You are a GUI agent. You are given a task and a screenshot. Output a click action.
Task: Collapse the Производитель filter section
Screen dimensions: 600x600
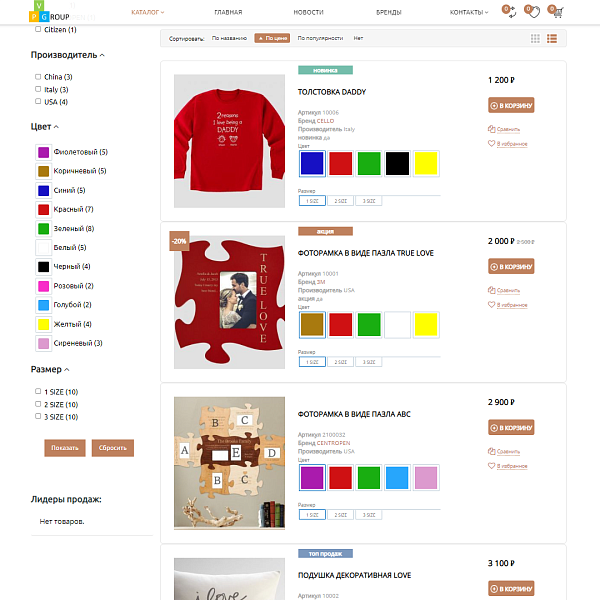tap(68, 55)
